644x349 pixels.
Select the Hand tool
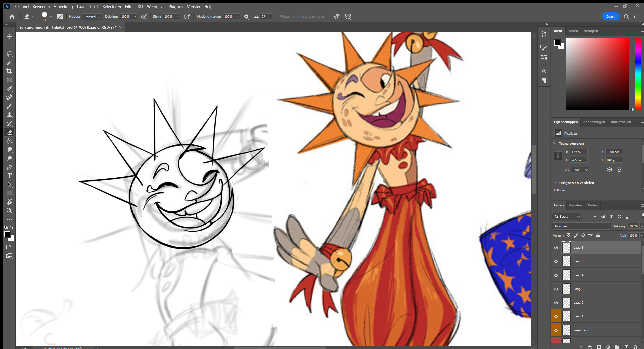pos(9,202)
